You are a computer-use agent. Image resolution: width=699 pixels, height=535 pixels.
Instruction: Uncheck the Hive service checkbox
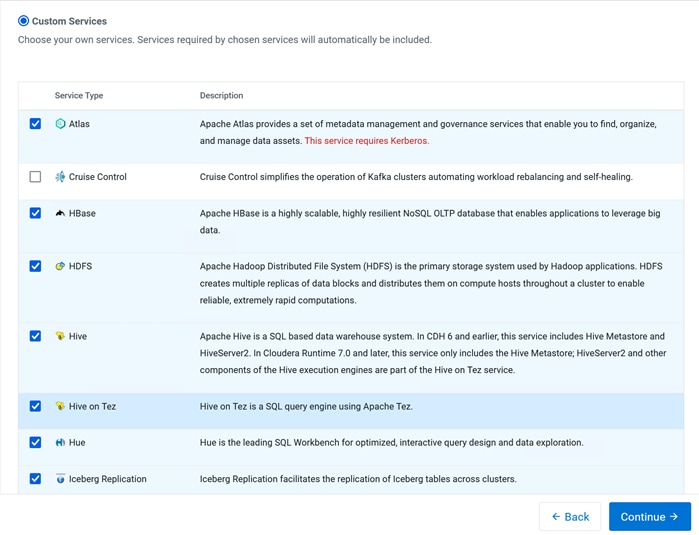tap(35, 336)
